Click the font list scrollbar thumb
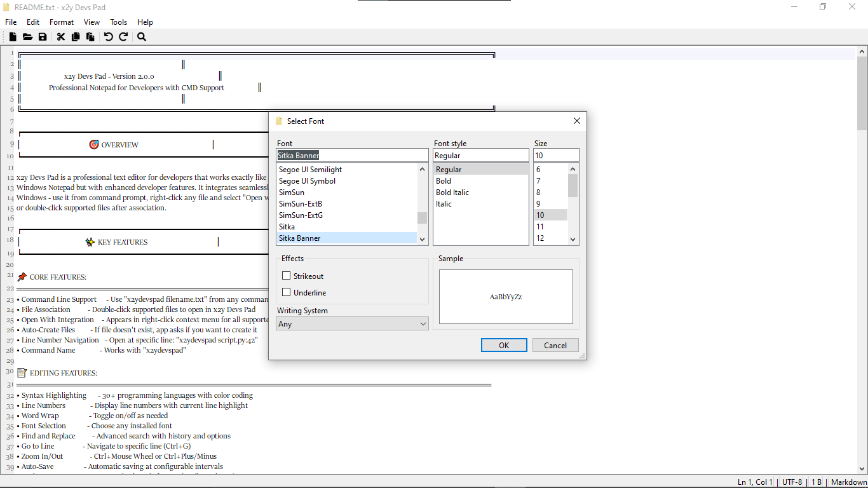 422,218
